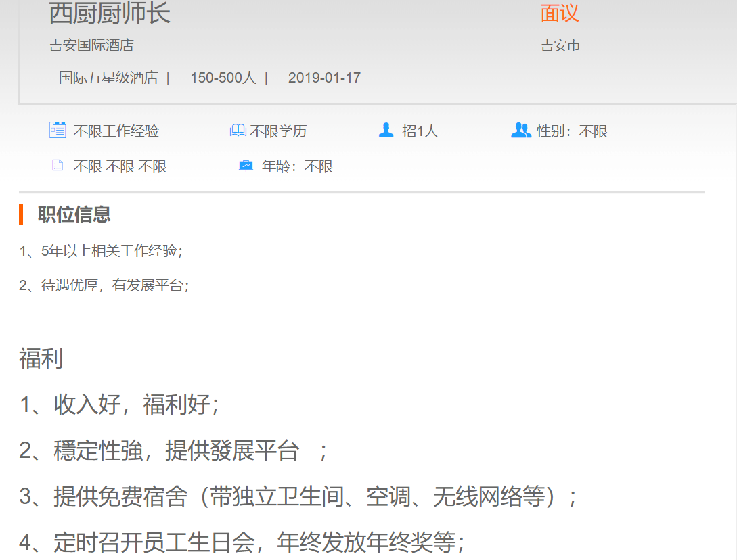The image size is (737, 560).
Task: Open the 西厨厨师长 job title
Action: 110,14
